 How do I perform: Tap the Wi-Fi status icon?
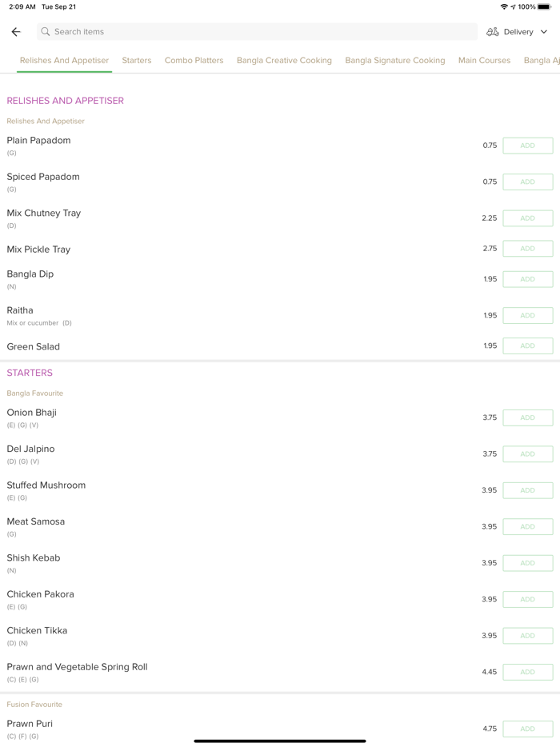504,6
